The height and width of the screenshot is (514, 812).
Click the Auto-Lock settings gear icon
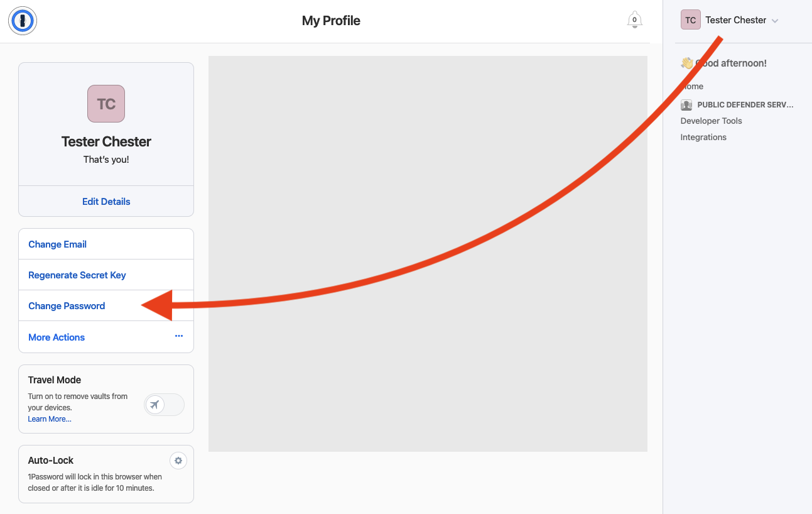pyautogui.click(x=178, y=461)
